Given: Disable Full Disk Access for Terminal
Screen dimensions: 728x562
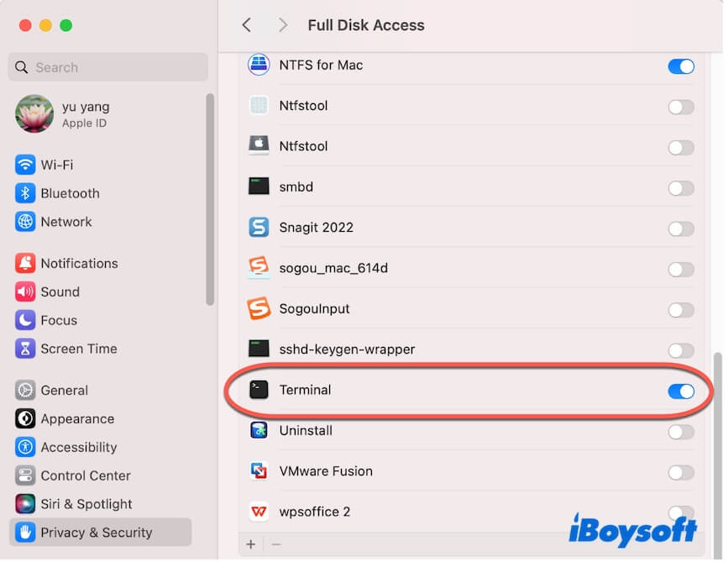Looking at the screenshot, I should point(681,391).
